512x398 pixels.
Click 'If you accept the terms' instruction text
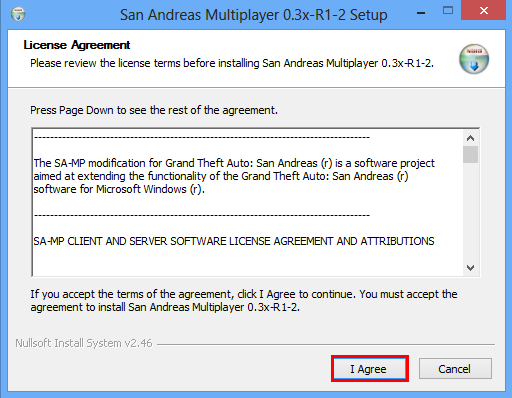[x=244, y=300]
